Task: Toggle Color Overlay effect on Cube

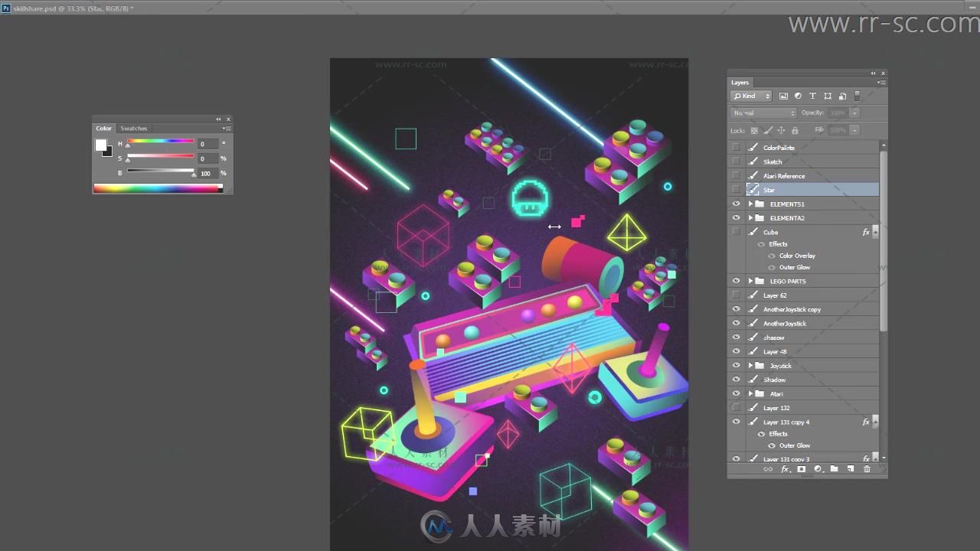Action: pos(773,256)
